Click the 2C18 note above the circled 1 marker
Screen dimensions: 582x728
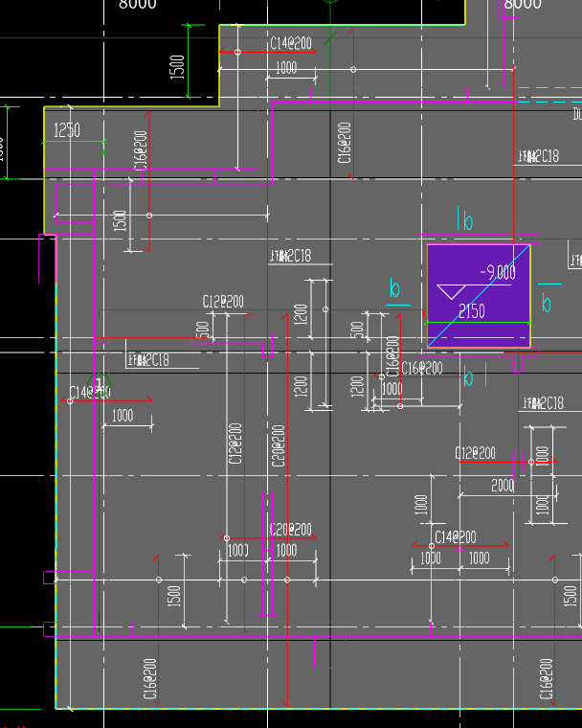[x=148, y=360]
